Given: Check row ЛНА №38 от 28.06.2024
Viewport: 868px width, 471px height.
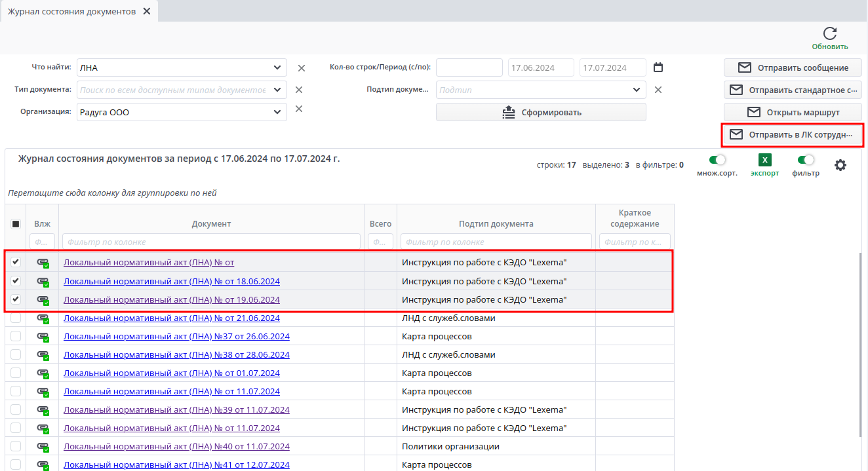Looking at the screenshot, I should click(16, 354).
